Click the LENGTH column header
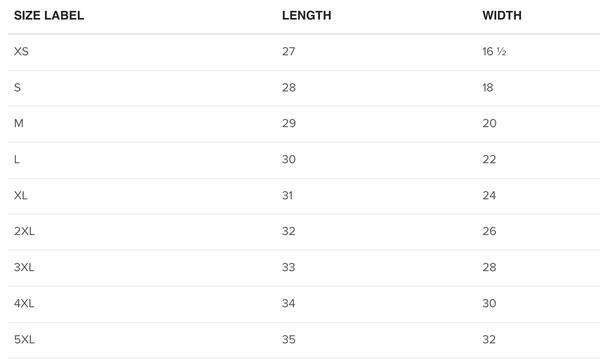 [307, 15]
